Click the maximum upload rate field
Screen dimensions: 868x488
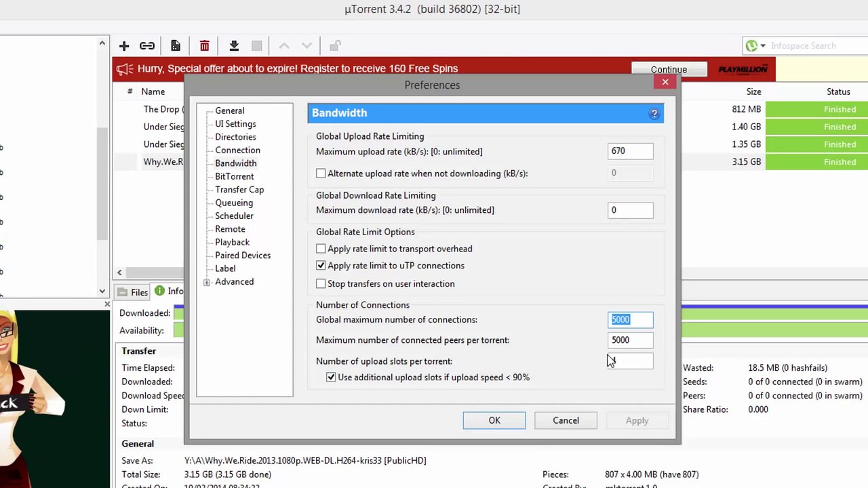631,151
